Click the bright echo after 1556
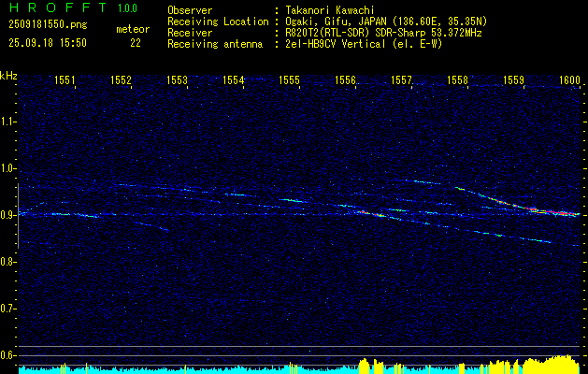This screenshot has height=374, width=588. (372, 214)
